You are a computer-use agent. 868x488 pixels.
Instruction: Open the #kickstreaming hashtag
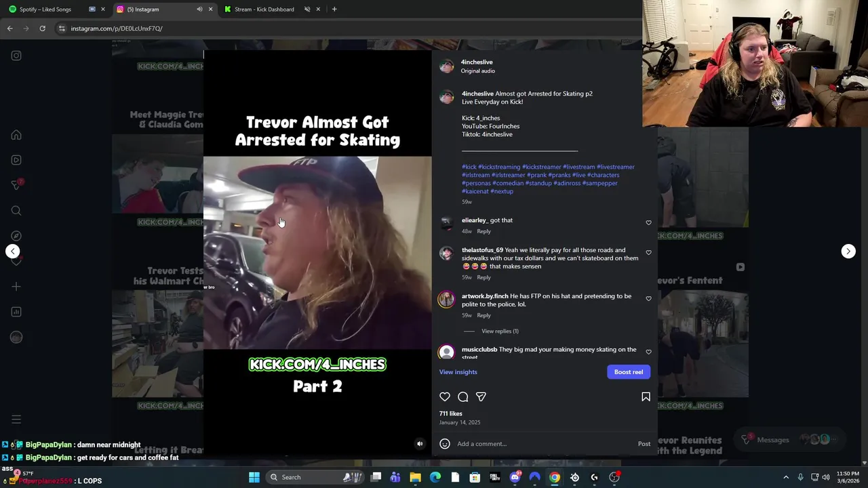[x=499, y=167]
